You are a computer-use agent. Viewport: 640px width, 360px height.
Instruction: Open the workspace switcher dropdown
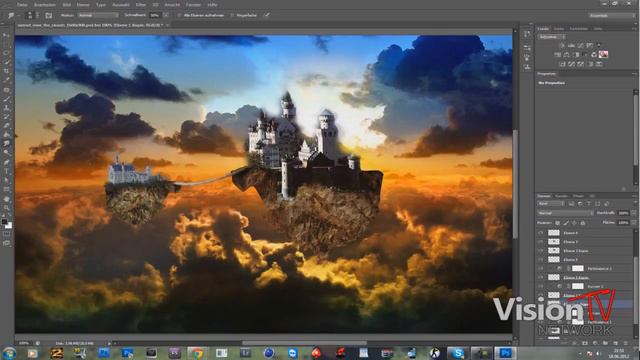click(x=612, y=15)
